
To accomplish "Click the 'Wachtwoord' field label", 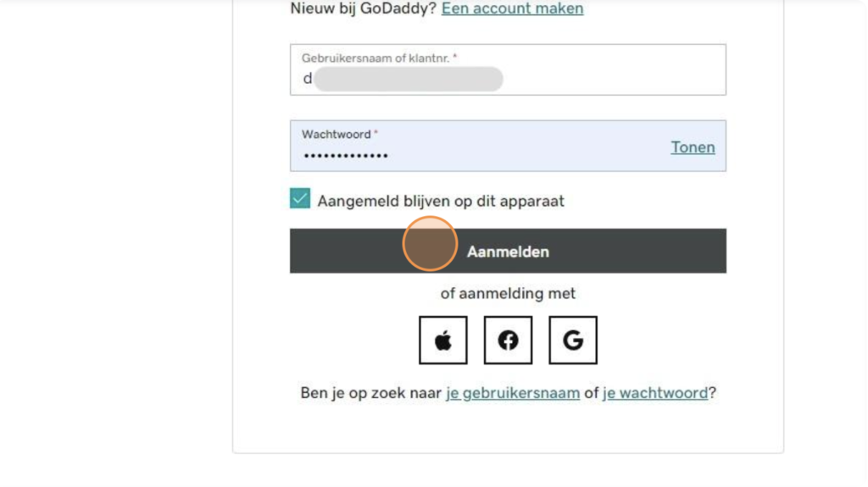I will [336, 135].
